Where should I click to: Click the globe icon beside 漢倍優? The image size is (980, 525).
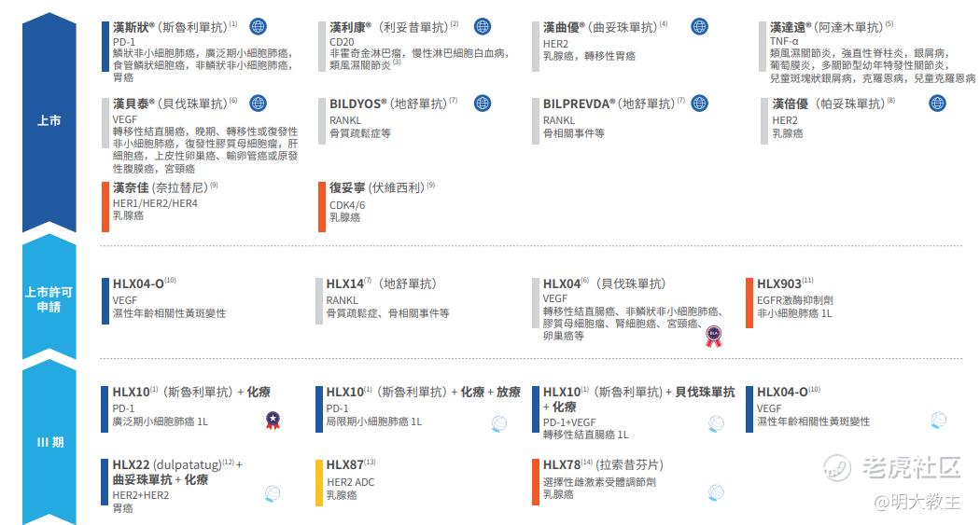(x=937, y=103)
